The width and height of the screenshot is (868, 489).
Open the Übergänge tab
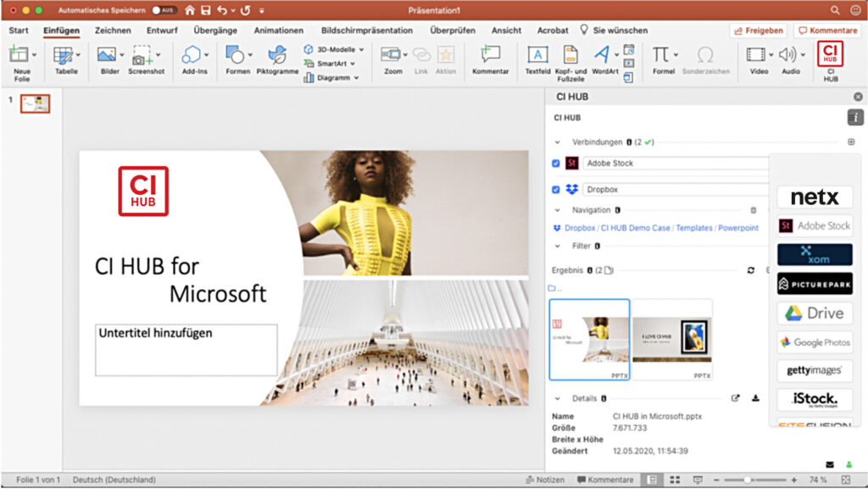215,31
